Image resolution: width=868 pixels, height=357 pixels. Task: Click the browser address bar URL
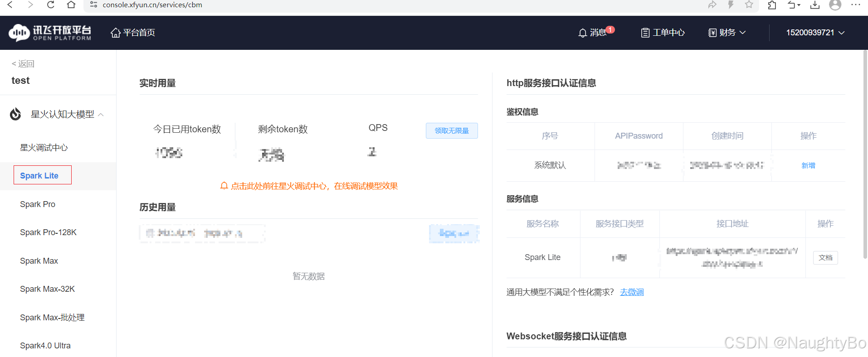152,5
